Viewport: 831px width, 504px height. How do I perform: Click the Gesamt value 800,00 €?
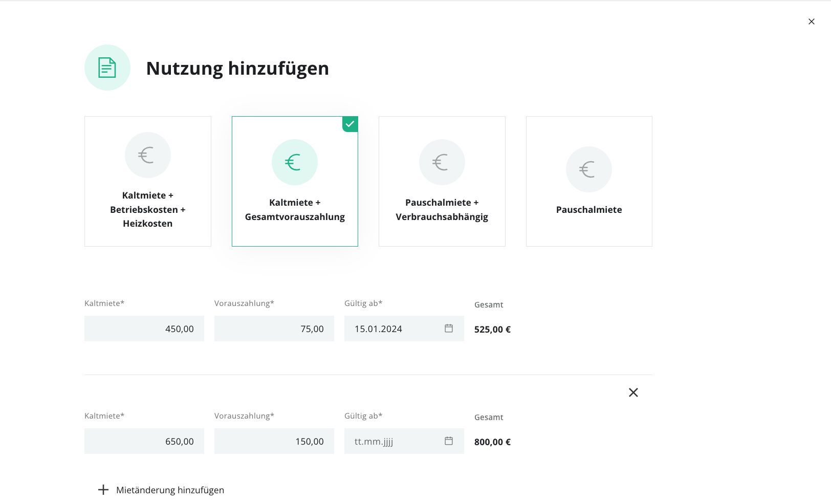(492, 442)
